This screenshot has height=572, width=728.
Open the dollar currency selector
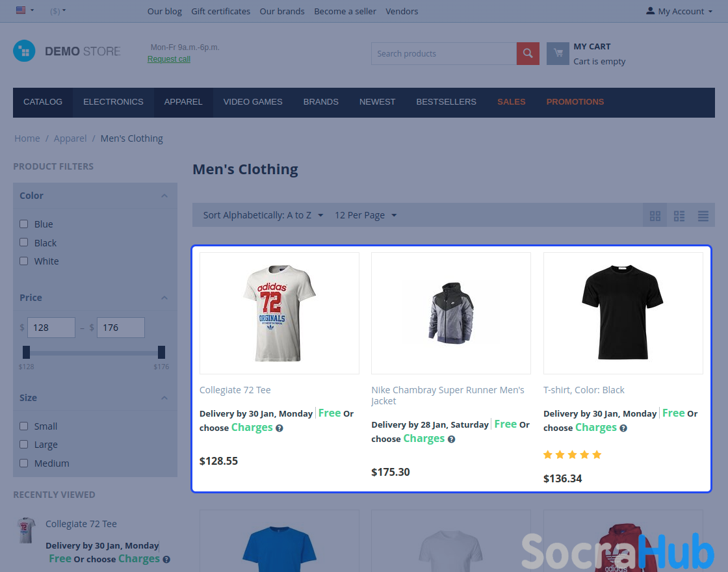pyautogui.click(x=58, y=10)
